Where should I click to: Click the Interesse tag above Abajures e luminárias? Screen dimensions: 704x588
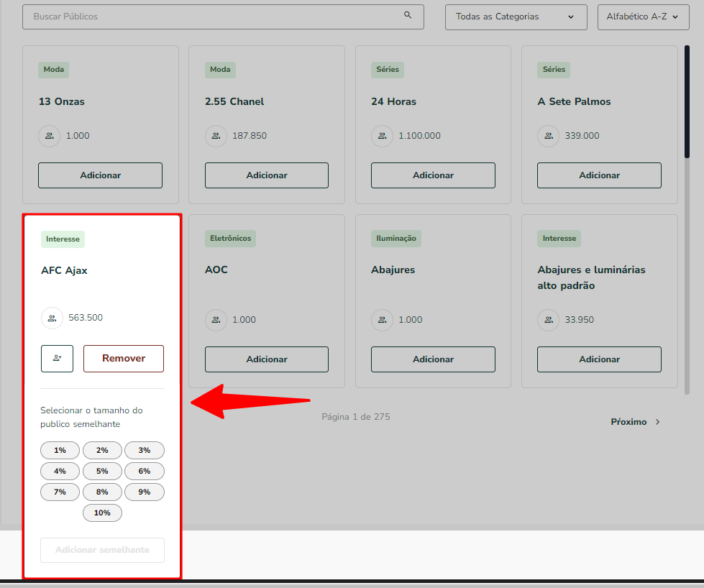559,239
